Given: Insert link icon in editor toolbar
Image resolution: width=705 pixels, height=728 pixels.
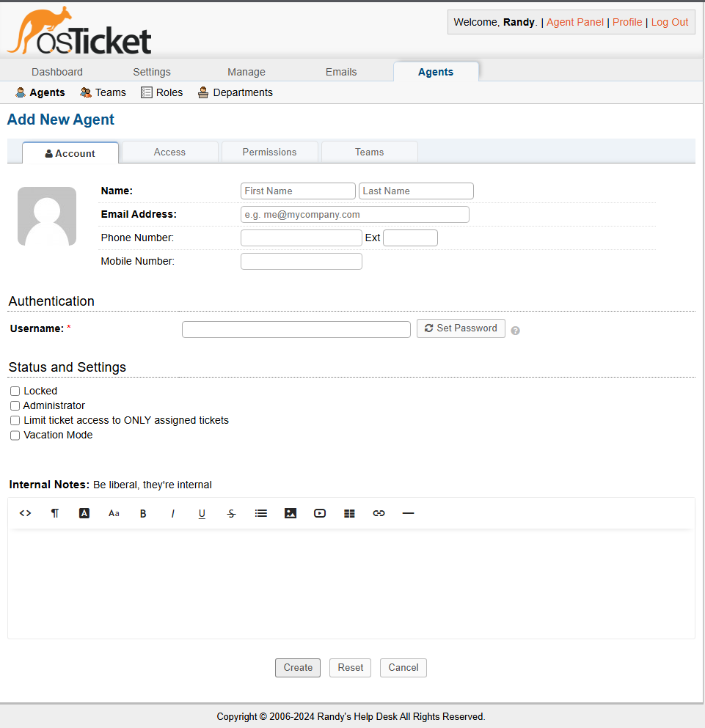Looking at the screenshot, I should 379,513.
